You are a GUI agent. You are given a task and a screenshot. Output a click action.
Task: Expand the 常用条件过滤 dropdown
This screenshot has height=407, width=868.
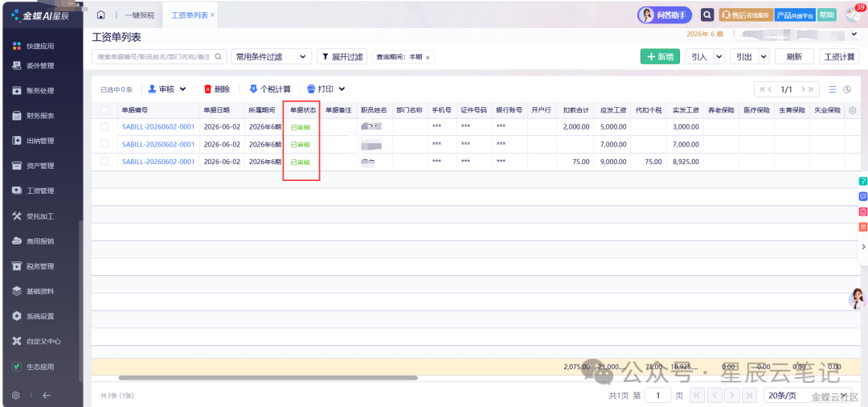pyautogui.click(x=272, y=56)
